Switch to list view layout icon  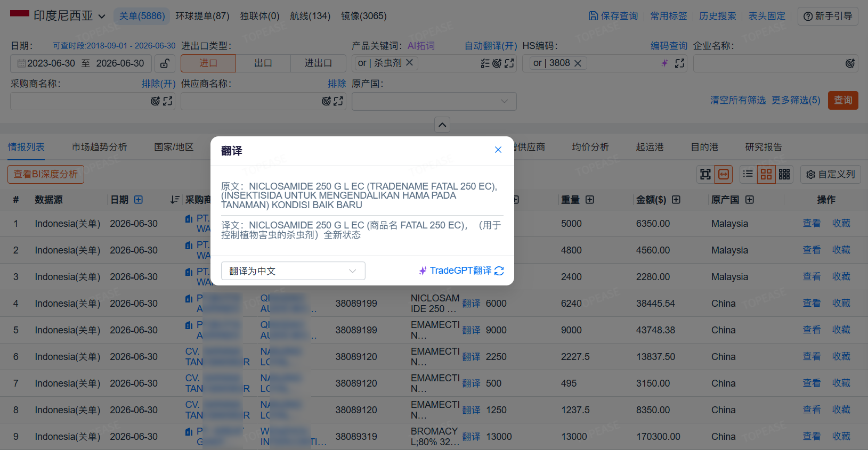[x=748, y=174]
